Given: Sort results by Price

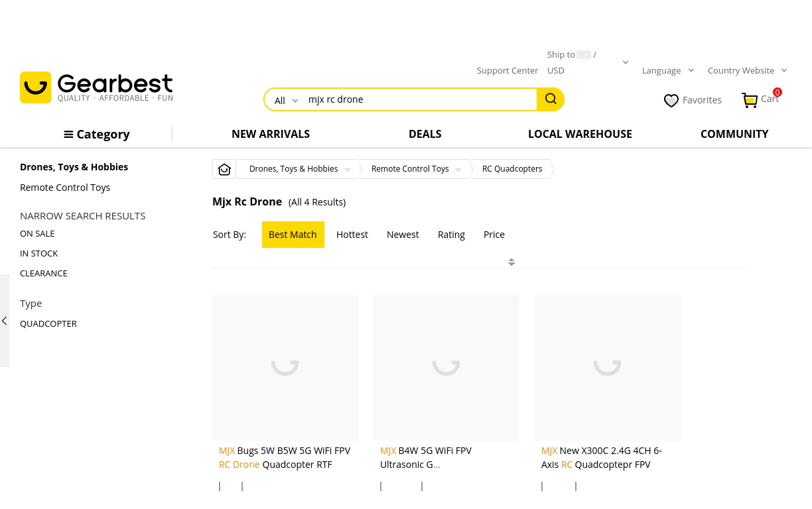Looking at the screenshot, I should tap(494, 235).
